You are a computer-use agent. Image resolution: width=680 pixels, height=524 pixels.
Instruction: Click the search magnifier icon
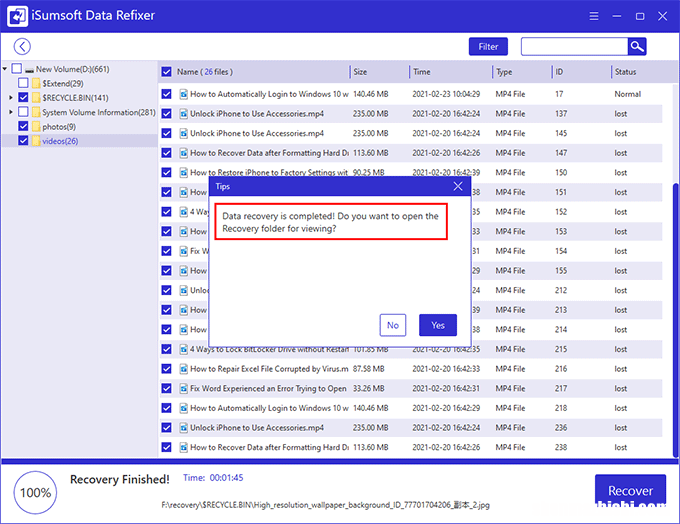tap(637, 46)
